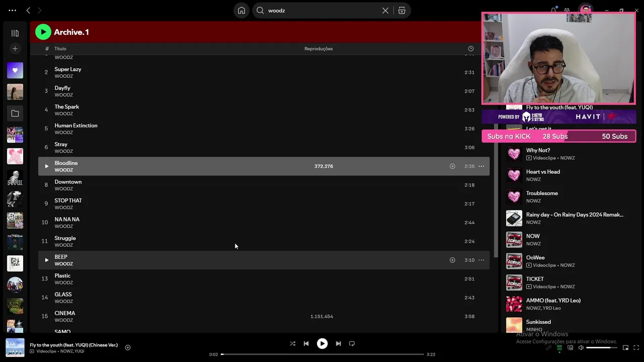
Task: Toggle shuffle playback
Action: [x=293, y=344]
